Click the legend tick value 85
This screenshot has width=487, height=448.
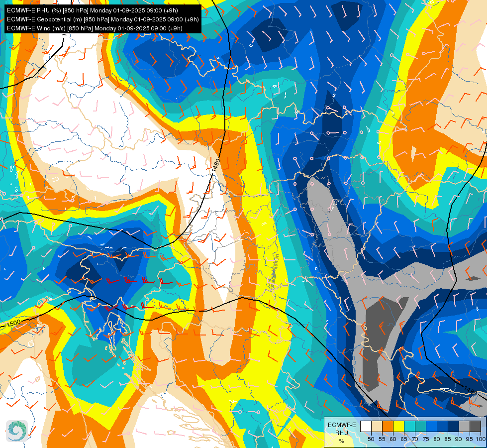tap(448, 439)
